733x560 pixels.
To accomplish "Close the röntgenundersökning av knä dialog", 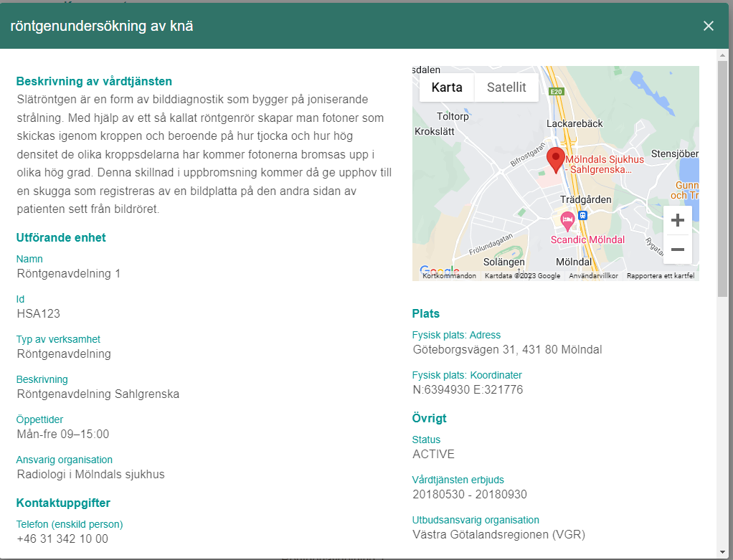I will tap(709, 26).
